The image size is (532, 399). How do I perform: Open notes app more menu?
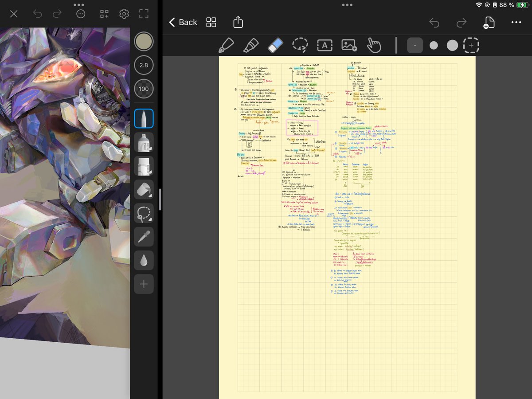pos(516,23)
